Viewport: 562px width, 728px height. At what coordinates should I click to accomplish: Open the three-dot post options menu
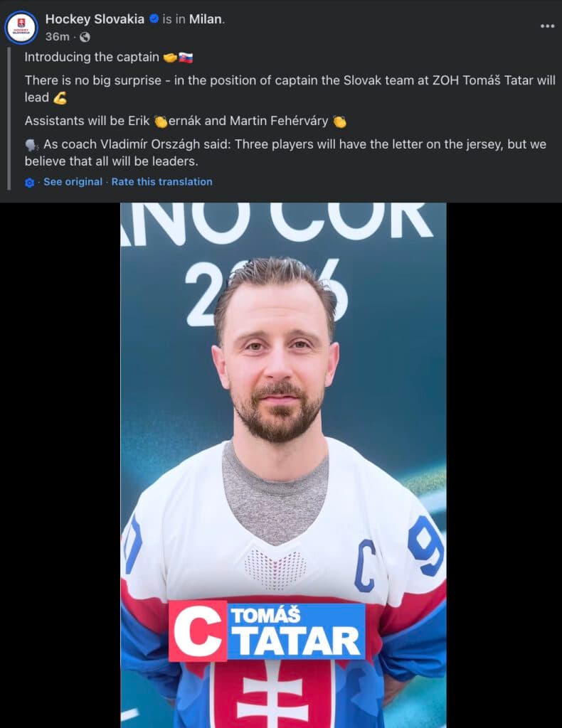point(547,26)
